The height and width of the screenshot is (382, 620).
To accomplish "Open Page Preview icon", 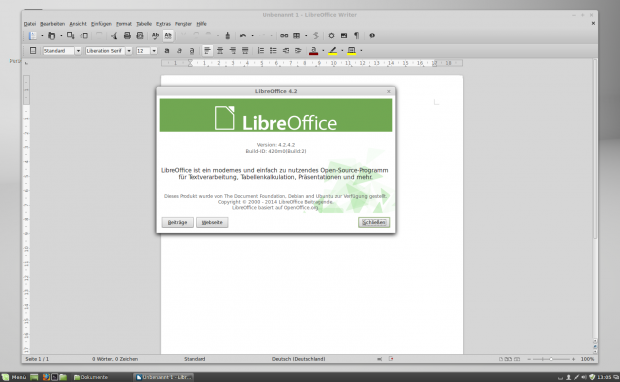I will (140, 36).
